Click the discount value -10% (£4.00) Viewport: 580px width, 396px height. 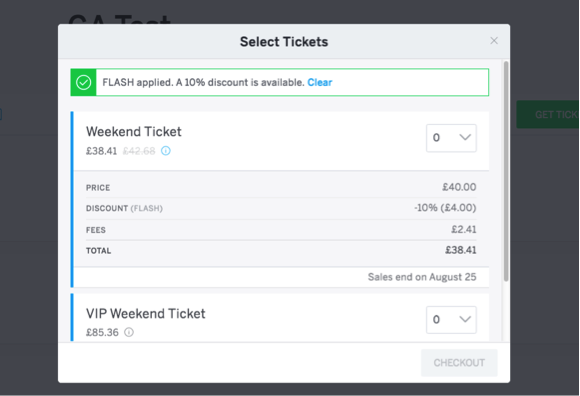[x=445, y=208]
